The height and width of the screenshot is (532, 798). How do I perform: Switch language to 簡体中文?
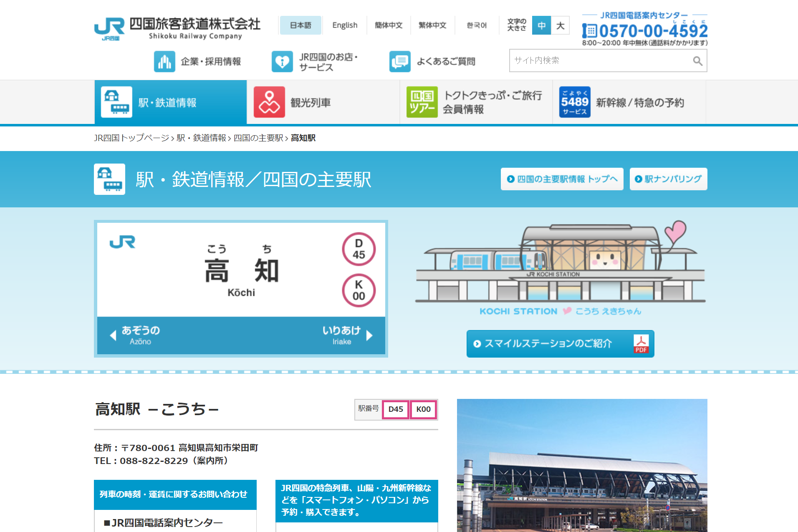(389, 25)
